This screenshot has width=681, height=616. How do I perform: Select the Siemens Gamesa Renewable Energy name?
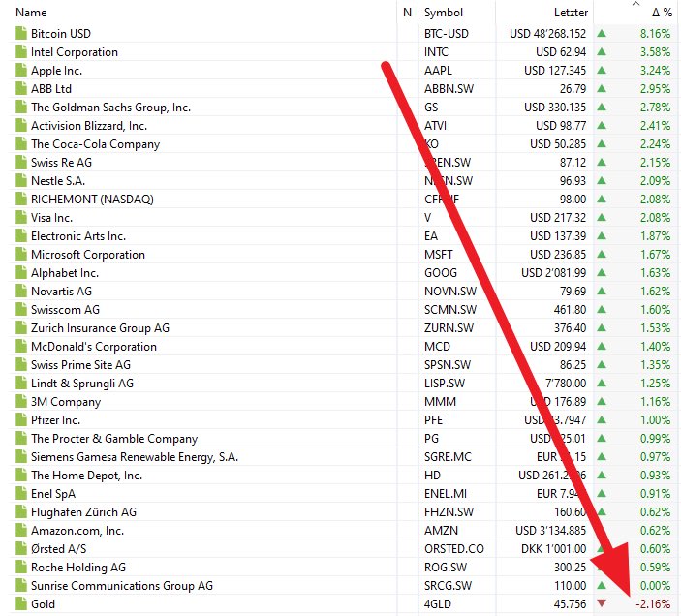tap(135, 457)
